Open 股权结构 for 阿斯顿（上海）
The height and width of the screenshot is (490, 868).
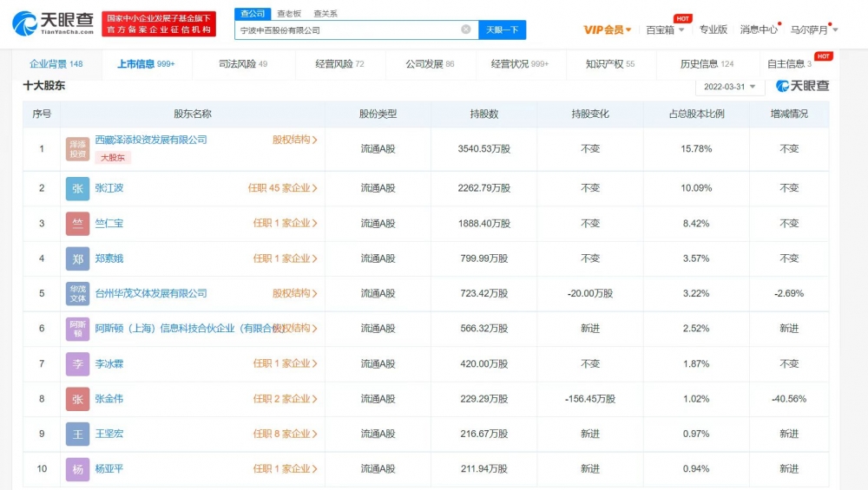[296, 329]
